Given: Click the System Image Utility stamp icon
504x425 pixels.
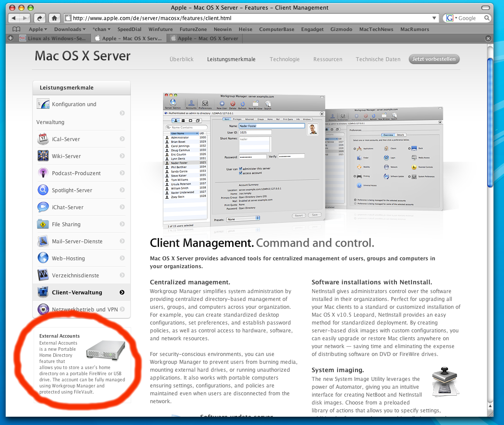Looking at the screenshot, I should pyautogui.click(x=445, y=382).
